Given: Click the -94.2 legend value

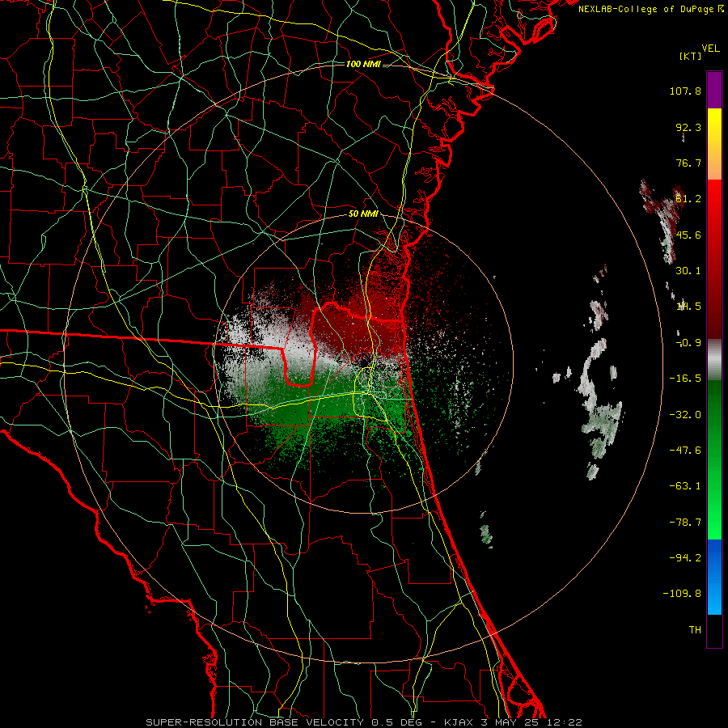Looking at the screenshot, I should pos(685,558).
